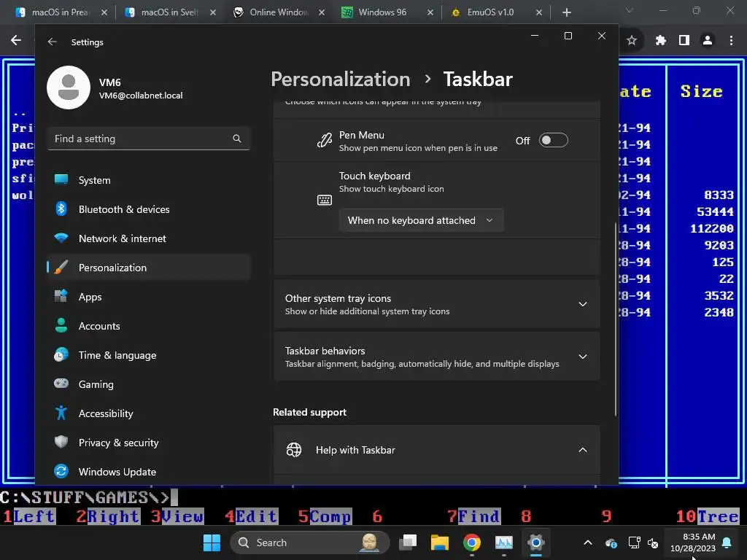Click 4 Edit function key in DOS window
This screenshot has width=747, height=560.
(251, 516)
